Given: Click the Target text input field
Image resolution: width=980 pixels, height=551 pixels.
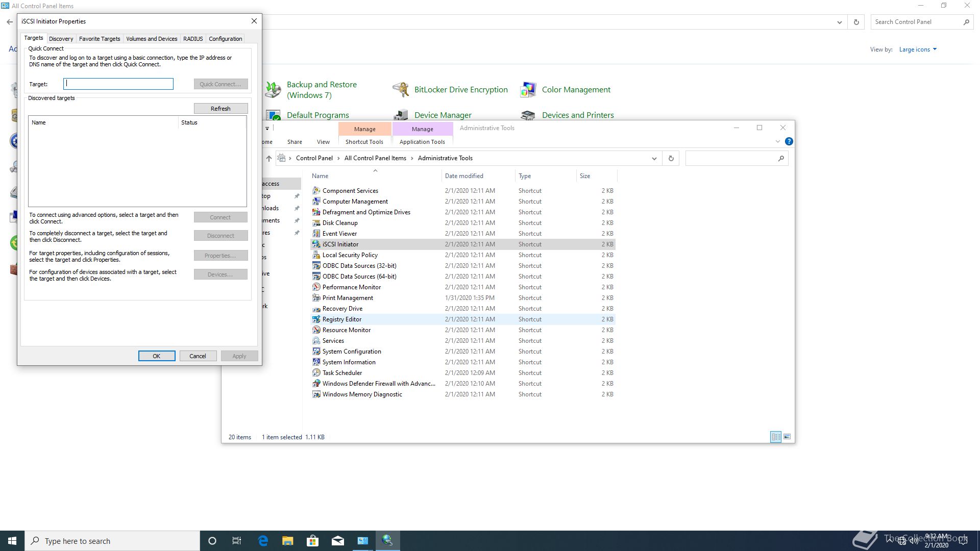Looking at the screenshot, I should tap(118, 84).
